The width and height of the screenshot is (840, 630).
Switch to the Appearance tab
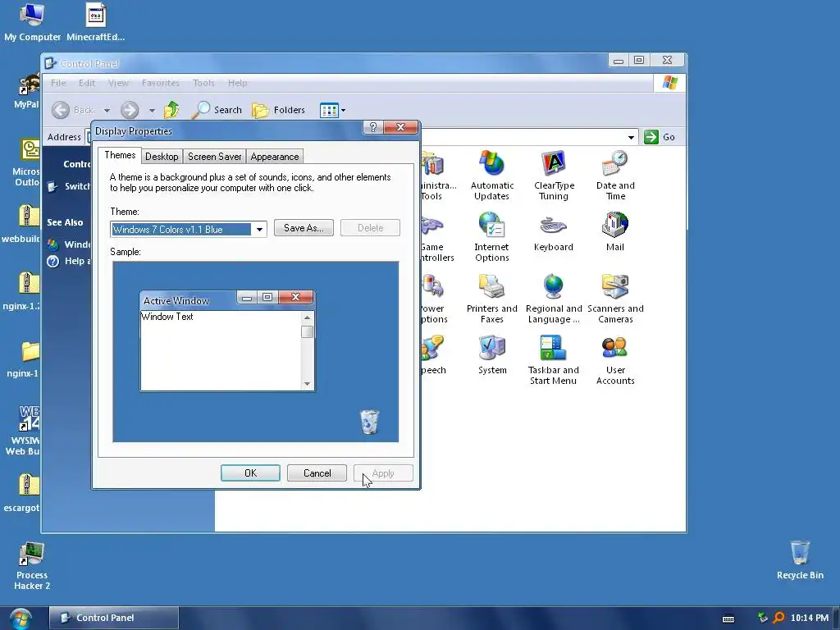[275, 157]
